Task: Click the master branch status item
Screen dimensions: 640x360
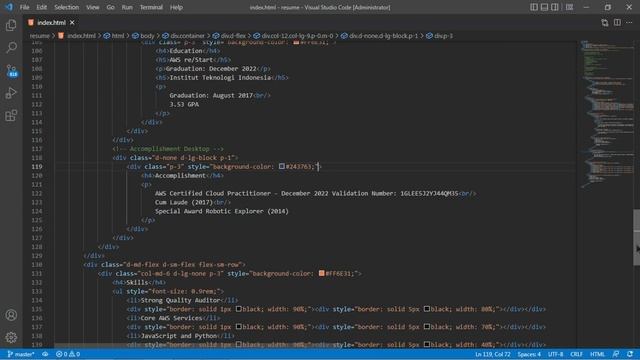Action: tap(21, 354)
